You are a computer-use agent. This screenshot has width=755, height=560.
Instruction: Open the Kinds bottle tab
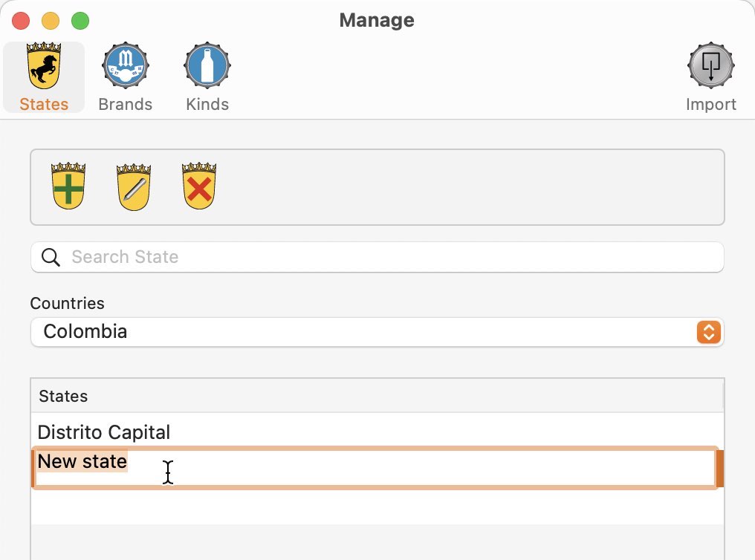(x=207, y=77)
